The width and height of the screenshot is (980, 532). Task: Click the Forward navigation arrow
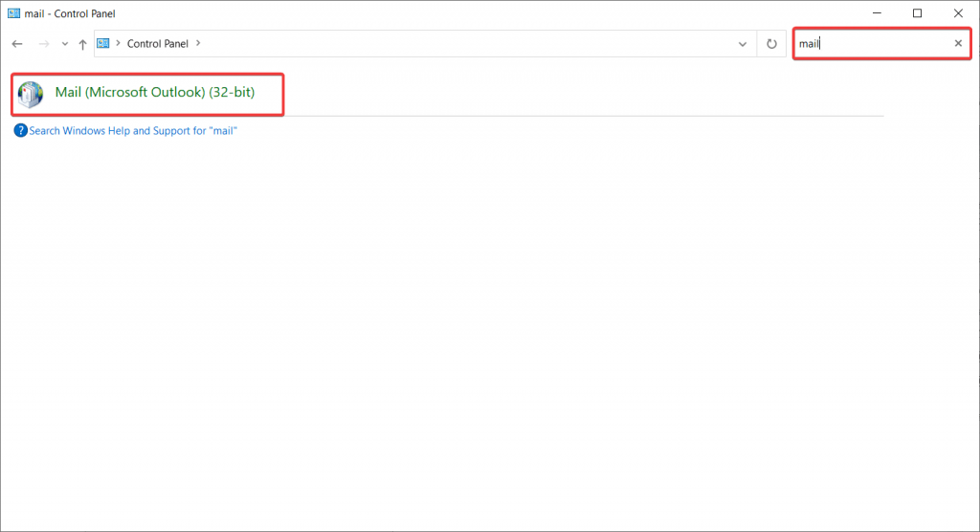point(43,44)
